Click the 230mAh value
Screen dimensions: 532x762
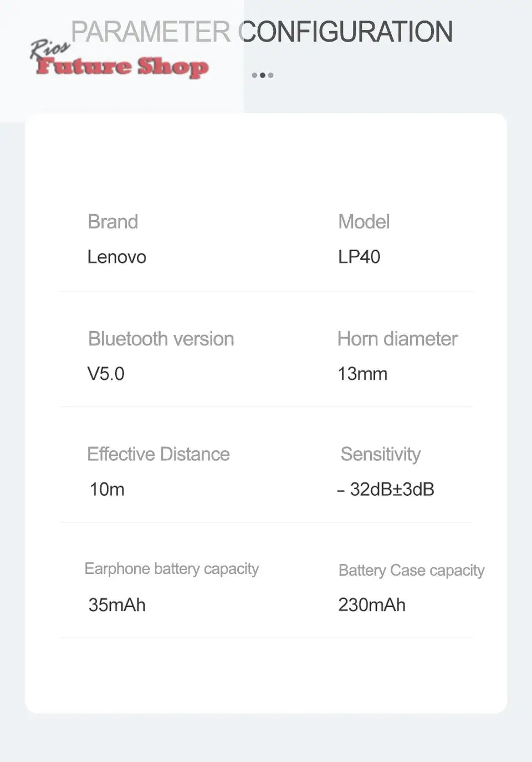pyautogui.click(x=372, y=604)
